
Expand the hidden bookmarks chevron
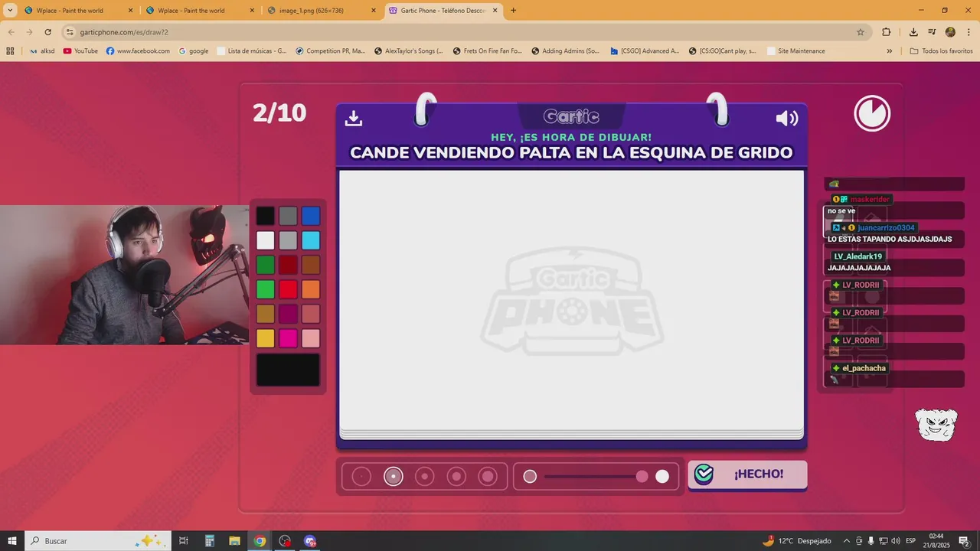point(889,51)
